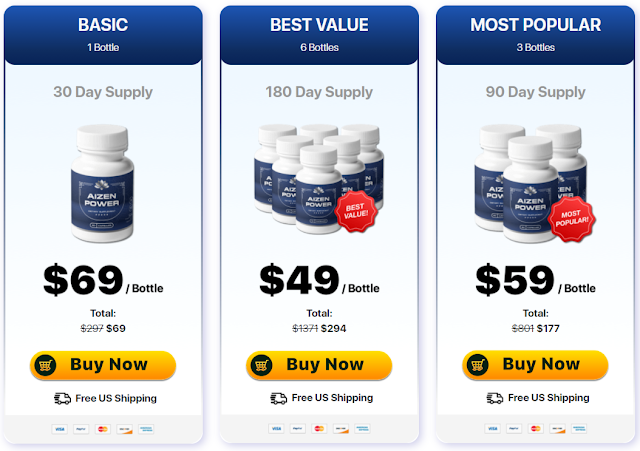Click the Visa card icon in Basic card
This screenshot has width=640, height=451.
[60, 429]
